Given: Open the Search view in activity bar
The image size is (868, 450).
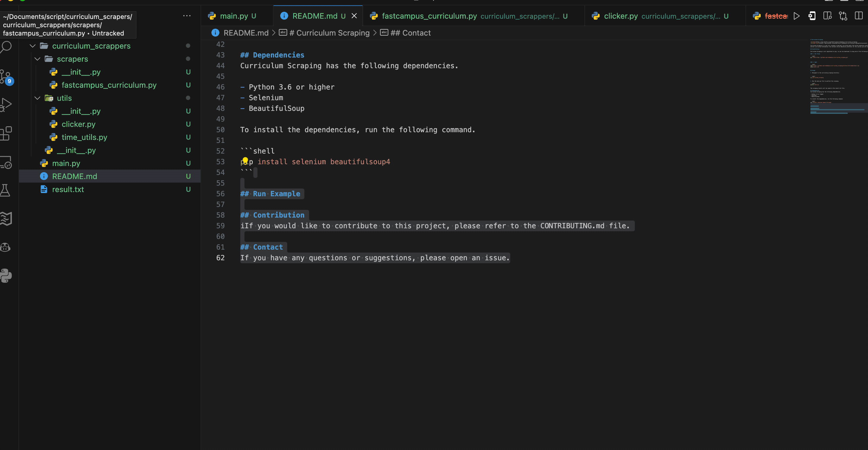Looking at the screenshot, I should pos(6,47).
